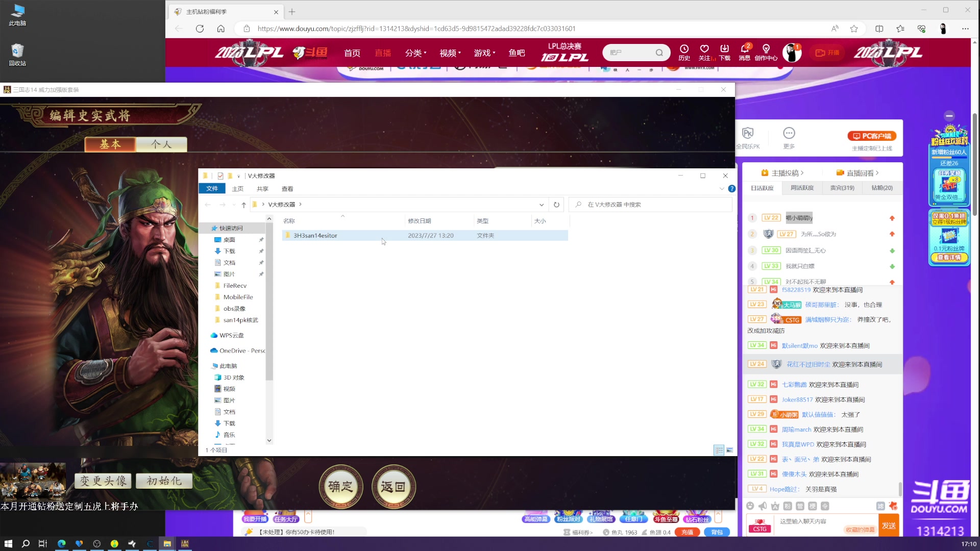Open Recycle Bin desktop icon

[17, 55]
